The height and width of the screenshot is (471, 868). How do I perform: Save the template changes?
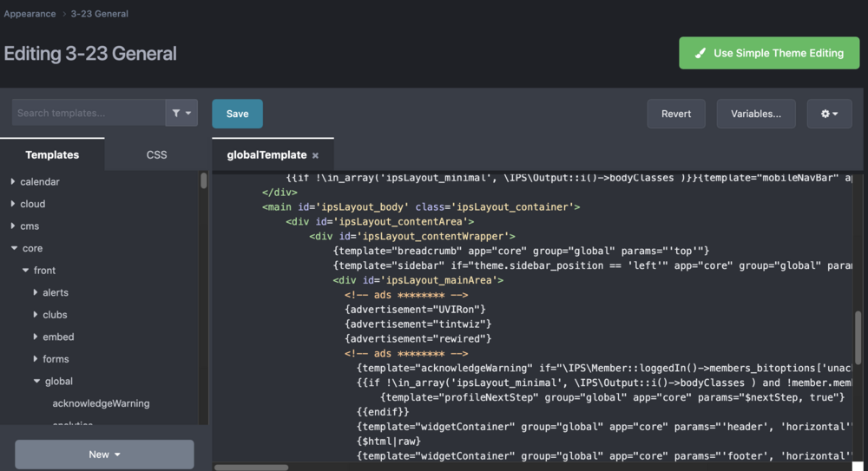237,114
